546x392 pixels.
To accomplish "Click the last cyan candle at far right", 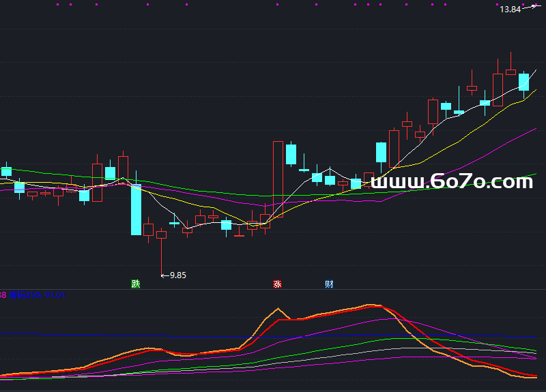I will [x=523, y=82].
